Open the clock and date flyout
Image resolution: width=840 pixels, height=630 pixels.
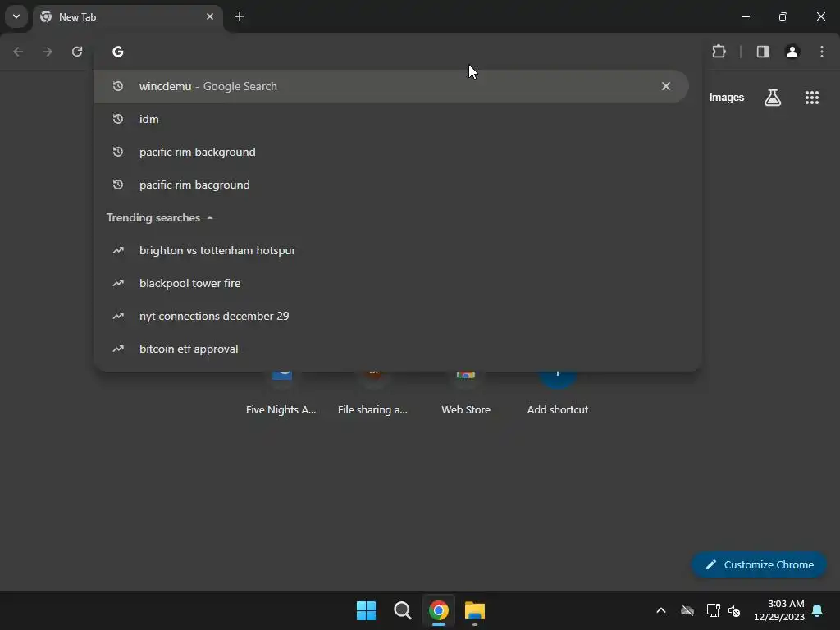tap(779, 610)
